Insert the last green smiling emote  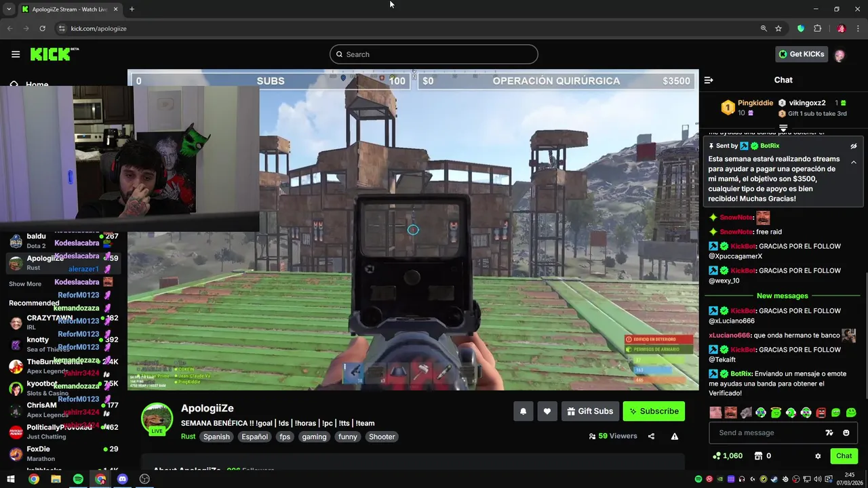tap(851, 413)
